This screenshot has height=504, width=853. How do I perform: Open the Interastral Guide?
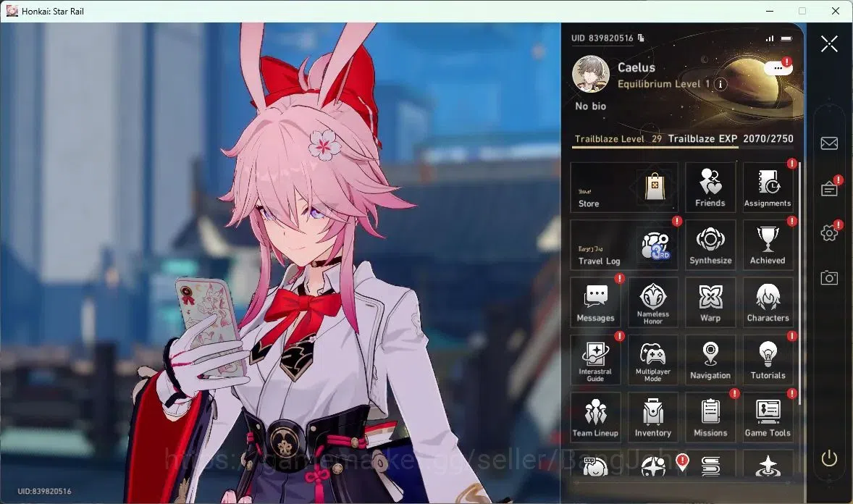(x=595, y=361)
